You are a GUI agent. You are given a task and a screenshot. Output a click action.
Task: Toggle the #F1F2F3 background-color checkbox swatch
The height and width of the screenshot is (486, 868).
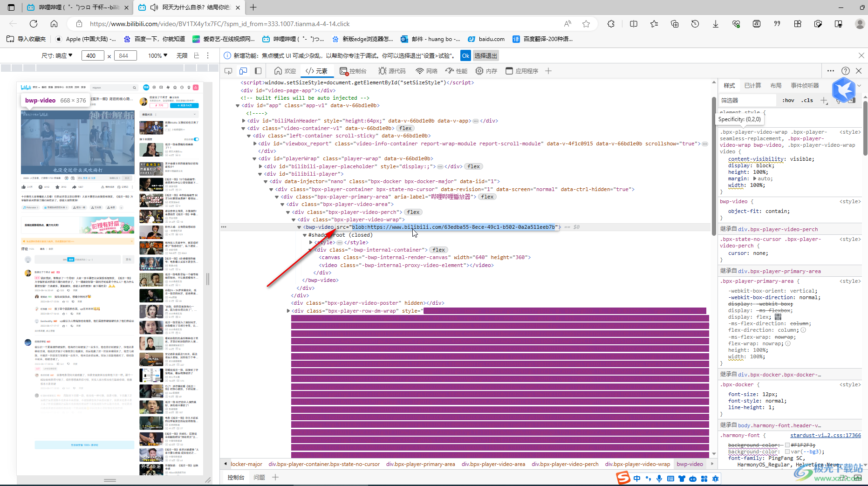coord(787,445)
